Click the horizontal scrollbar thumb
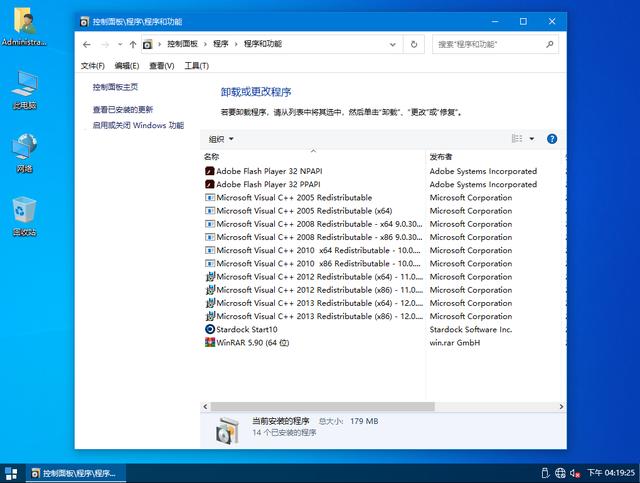 (x=322, y=407)
